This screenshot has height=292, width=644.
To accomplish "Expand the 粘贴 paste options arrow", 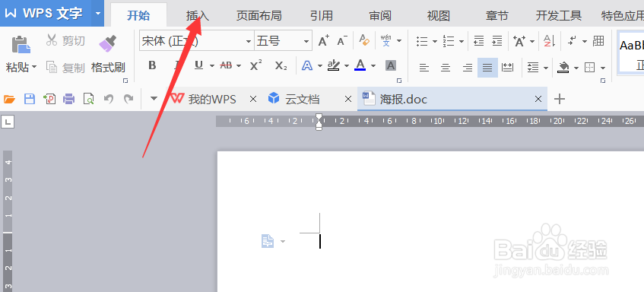I will tap(34, 67).
